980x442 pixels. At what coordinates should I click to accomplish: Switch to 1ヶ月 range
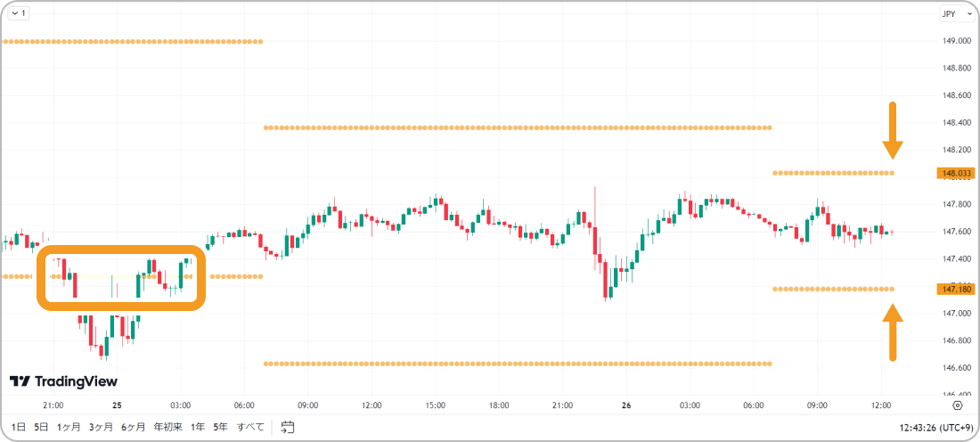click(x=69, y=427)
